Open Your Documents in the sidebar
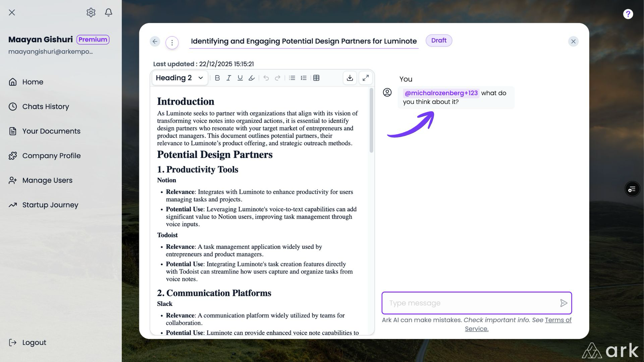644x362 pixels. coord(51,131)
